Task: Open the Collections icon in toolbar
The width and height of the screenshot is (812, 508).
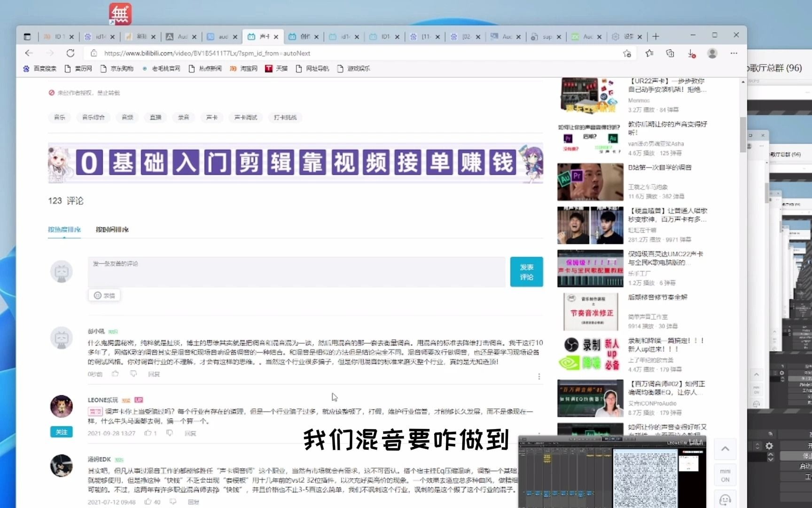Action: [x=670, y=53]
